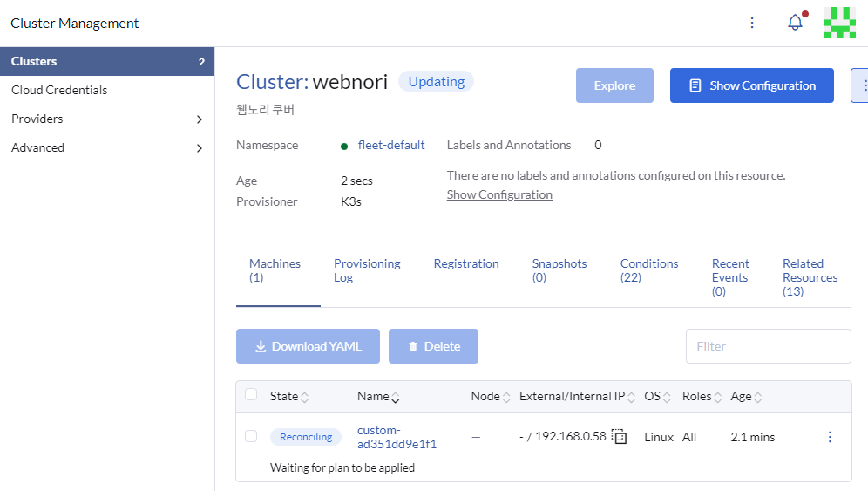This screenshot has width=868, height=491.
Task: Sort machines by the State column
Action: tap(288, 397)
